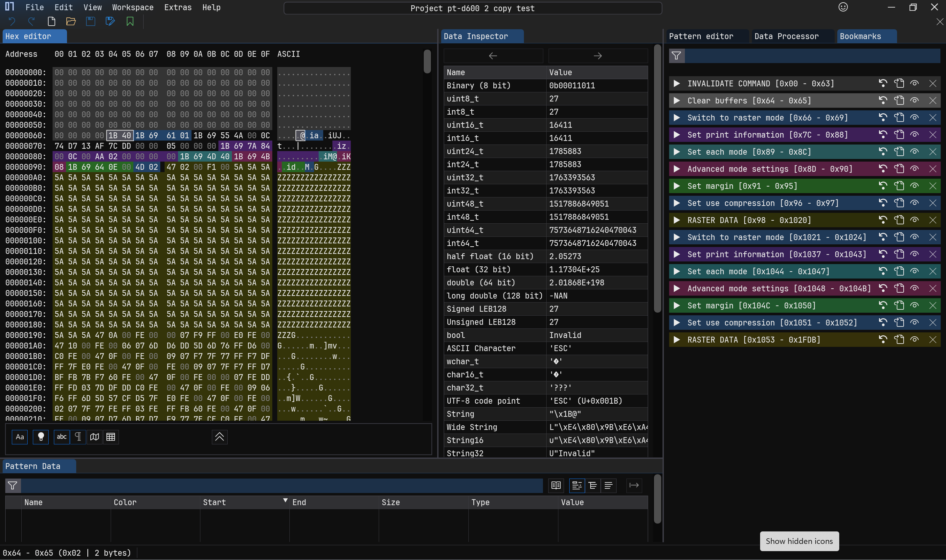
Task: Expand the Switch to raster mode [0x66 - 0x69] bookmark
Action: pos(677,118)
